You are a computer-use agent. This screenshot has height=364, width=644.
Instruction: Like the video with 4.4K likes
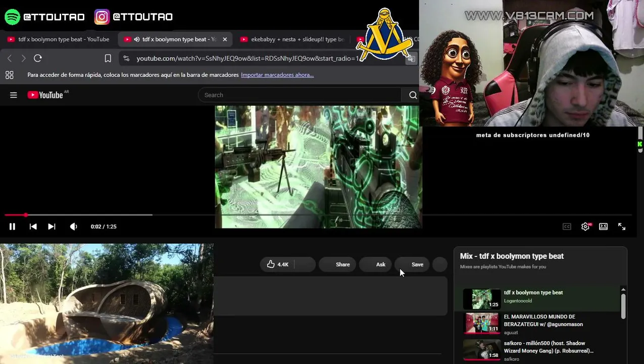click(x=278, y=264)
